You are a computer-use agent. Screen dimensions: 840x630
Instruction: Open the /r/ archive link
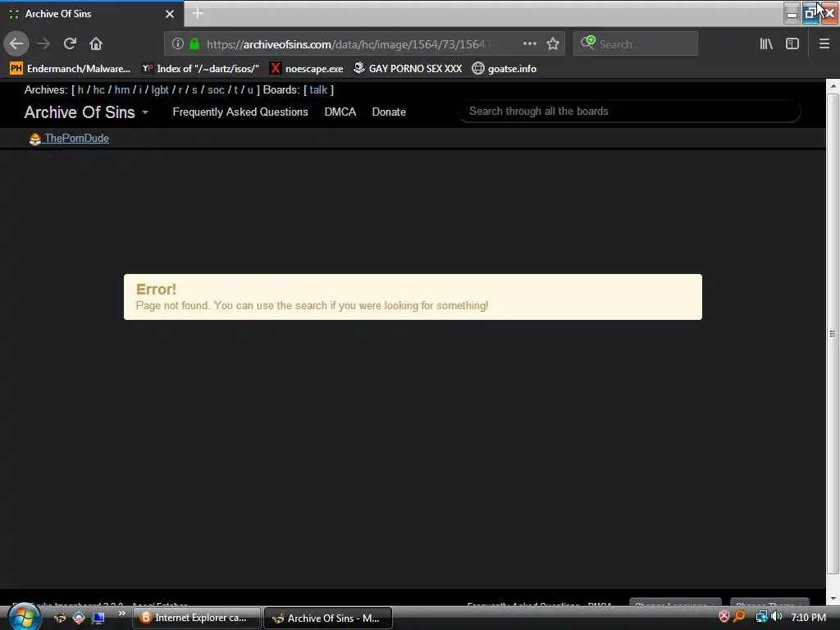point(180,90)
